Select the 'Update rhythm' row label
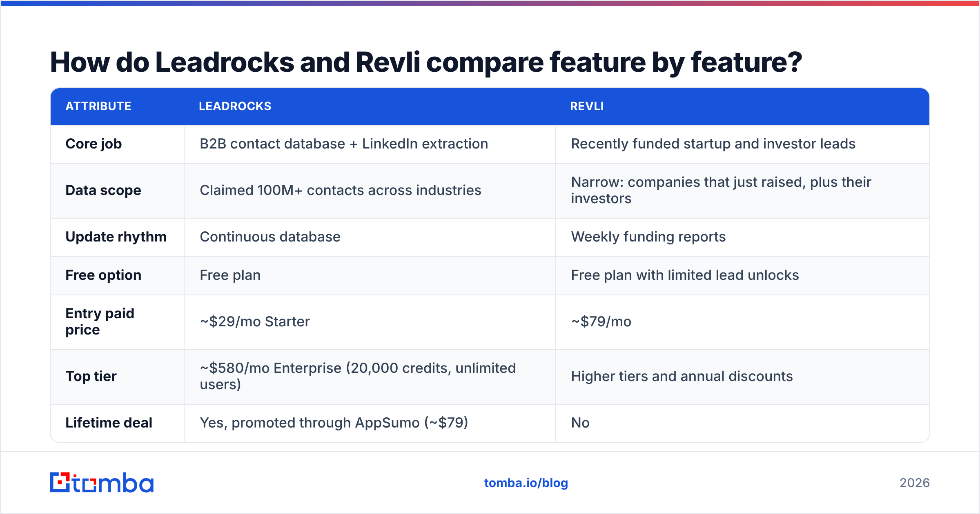 (x=116, y=237)
